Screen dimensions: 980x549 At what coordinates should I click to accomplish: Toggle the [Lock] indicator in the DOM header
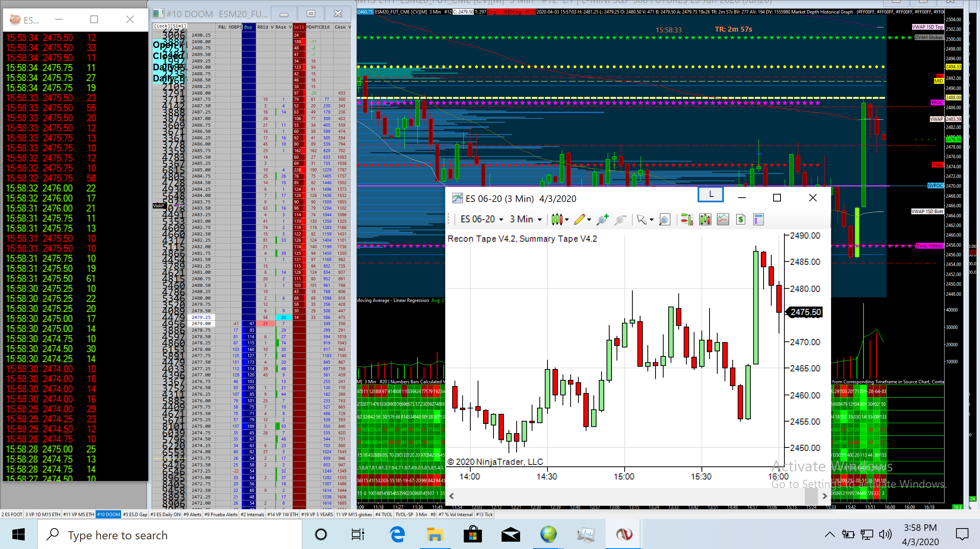[x=161, y=26]
